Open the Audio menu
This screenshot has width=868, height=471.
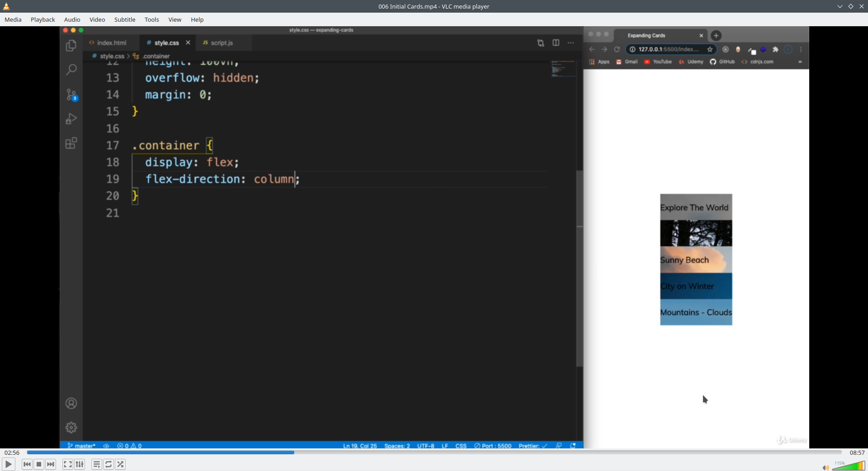click(72, 19)
